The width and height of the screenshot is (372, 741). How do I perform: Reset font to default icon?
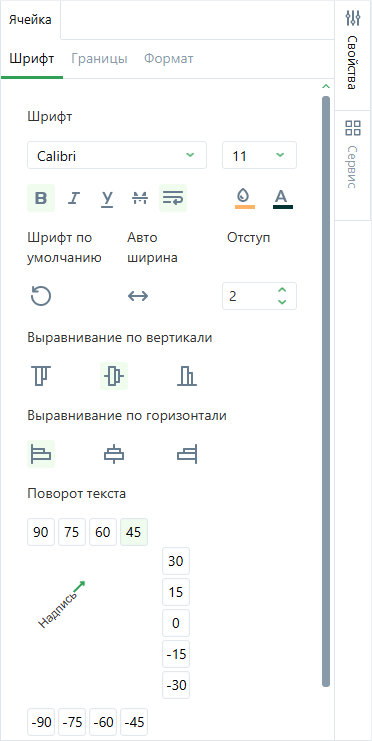(41, 296)
